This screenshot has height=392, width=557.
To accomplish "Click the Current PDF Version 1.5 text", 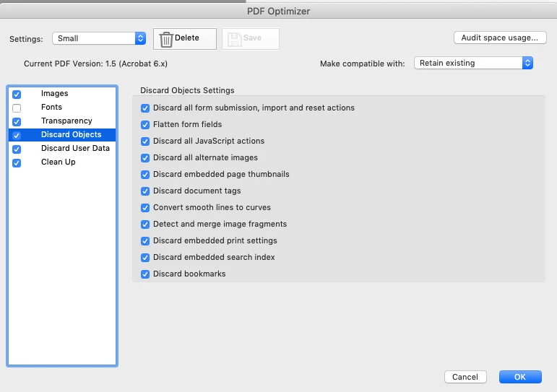I will (x=95, y=64).
